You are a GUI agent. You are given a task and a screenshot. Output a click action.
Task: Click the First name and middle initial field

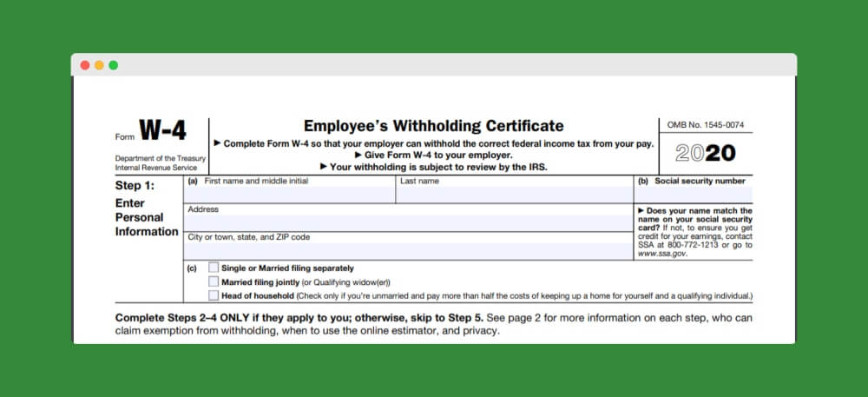click(290, 195)
